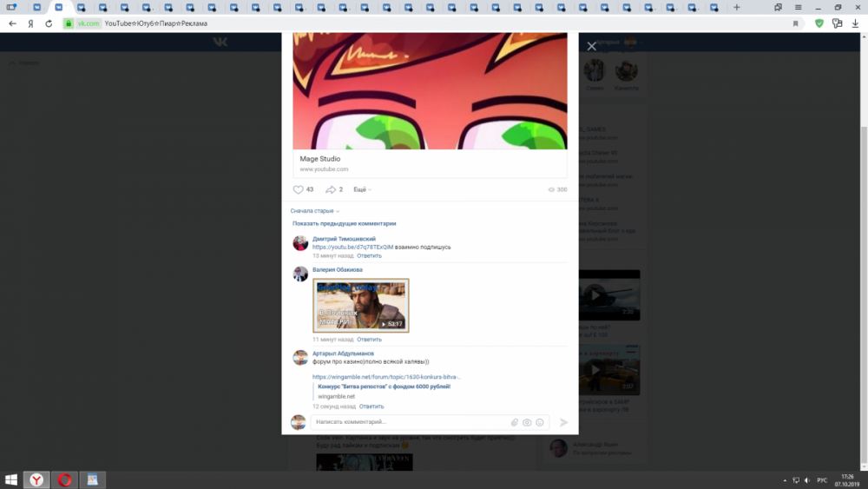Add a photo using the camera icon
The width and height of the screenshot is (868, 489).
coord(527,422)
